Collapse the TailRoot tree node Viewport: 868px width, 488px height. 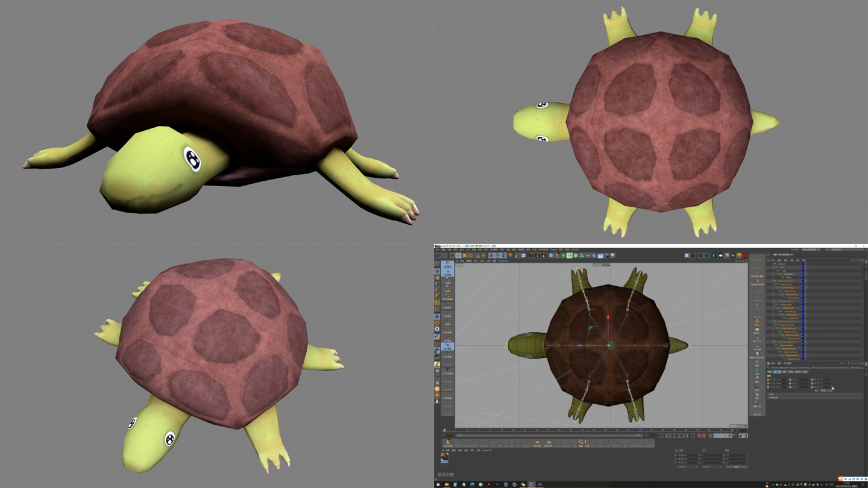(773, 264)
